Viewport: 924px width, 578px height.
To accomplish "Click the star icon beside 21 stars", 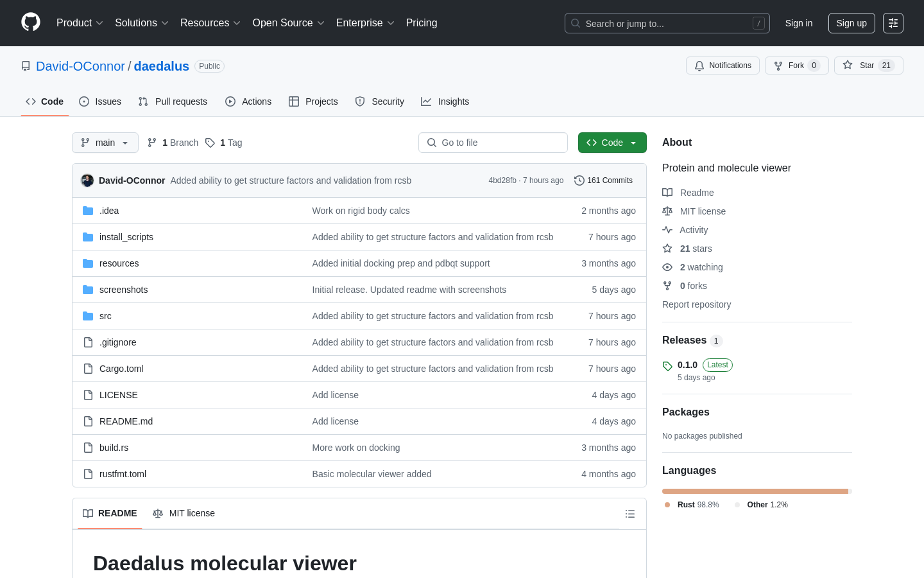I will click(667, 249).
